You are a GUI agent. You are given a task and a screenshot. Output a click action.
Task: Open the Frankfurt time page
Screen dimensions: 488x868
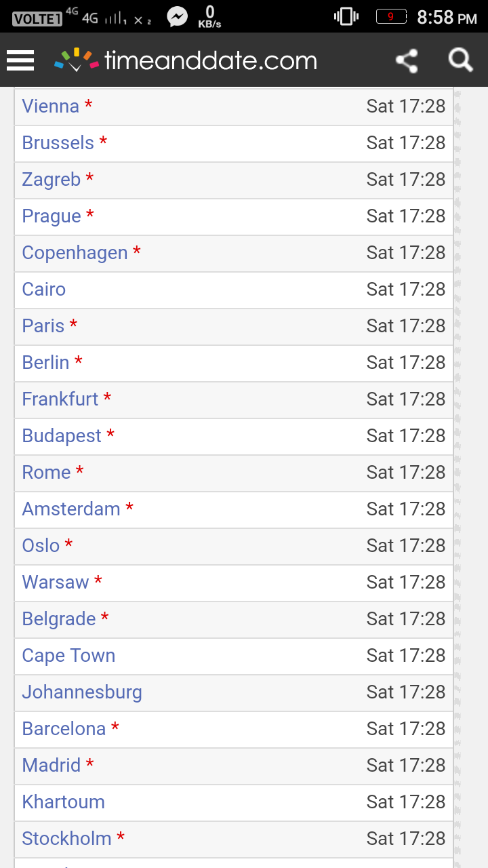point(60,399)
